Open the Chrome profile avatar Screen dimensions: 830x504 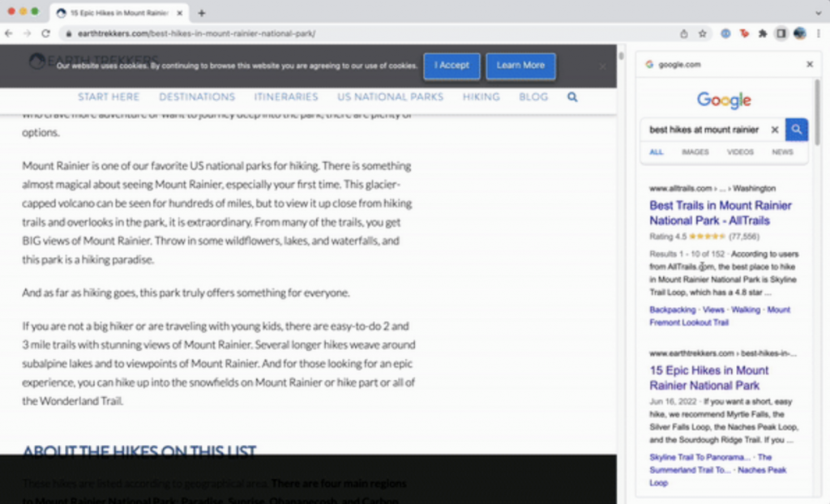[799, 33]
